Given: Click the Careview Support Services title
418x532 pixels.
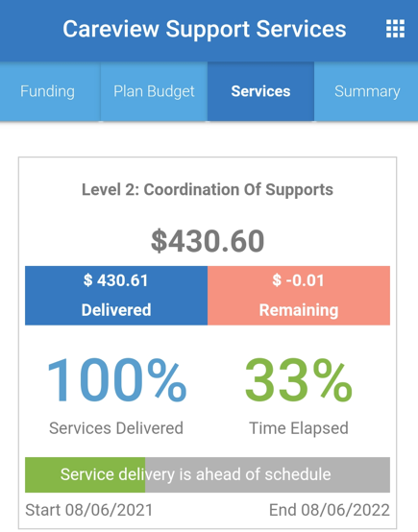Looking at the screenshot, I should click(x=205, y=29).
